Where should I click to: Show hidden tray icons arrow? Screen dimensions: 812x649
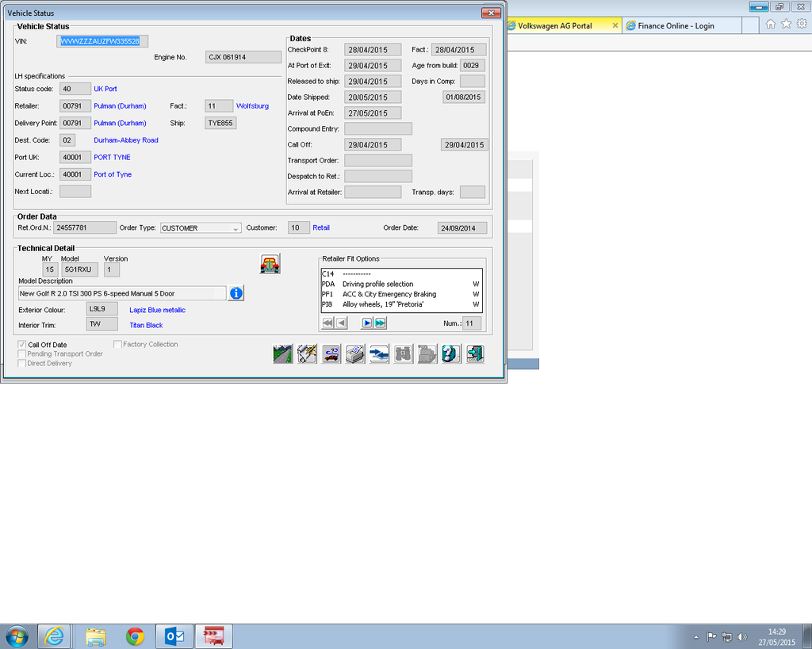696,637
